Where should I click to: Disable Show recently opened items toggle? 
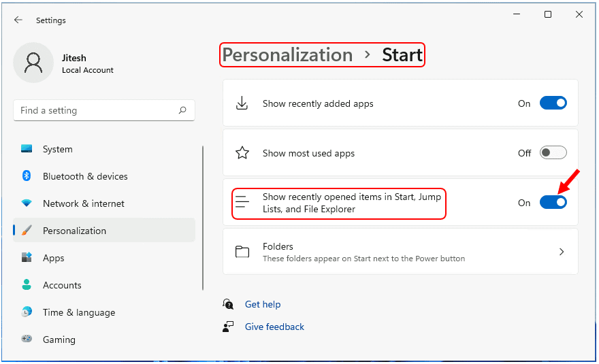tap(553, 203)
